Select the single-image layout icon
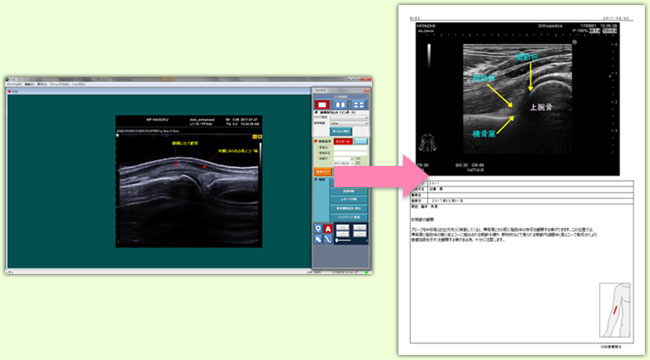This screenshot has height=360, width=650. 322,105
